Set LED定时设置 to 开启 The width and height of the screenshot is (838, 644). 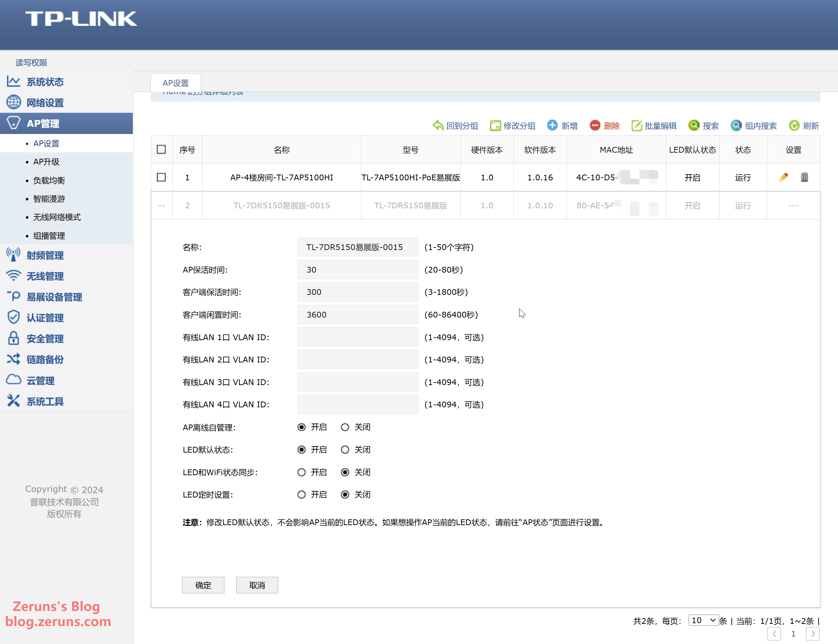coord(302,495)
